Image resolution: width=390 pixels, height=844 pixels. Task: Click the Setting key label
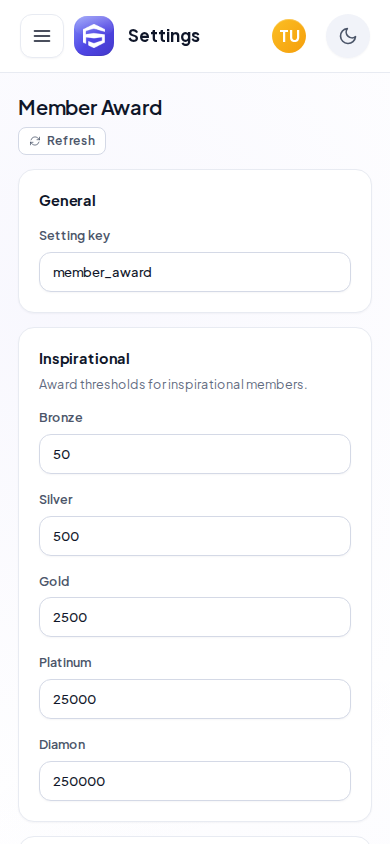pyautogui.click(x=75, y=236)
